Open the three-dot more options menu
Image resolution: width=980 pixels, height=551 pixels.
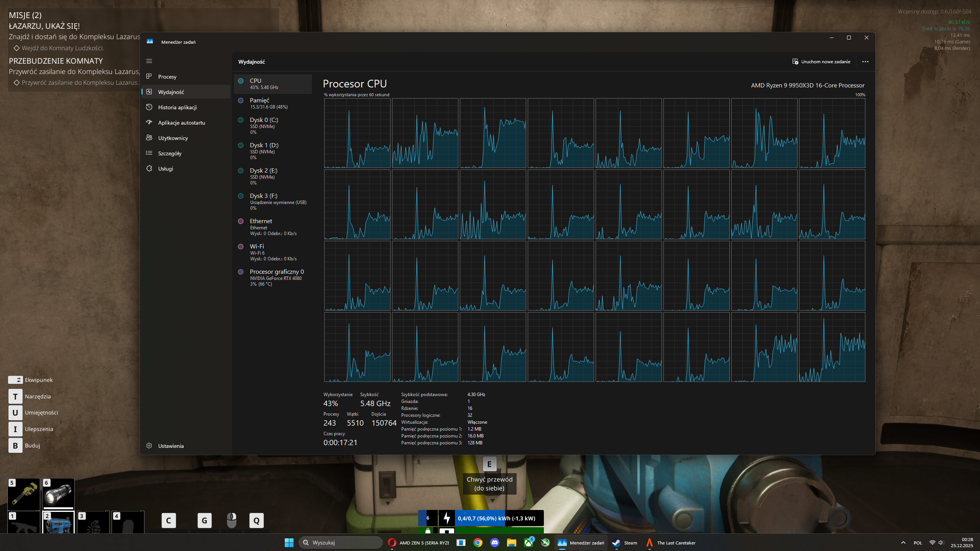pyautogui.click(x=865, y=62)
